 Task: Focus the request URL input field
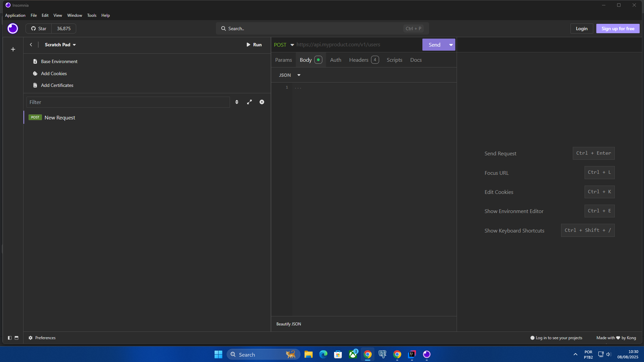pos(358,45)
